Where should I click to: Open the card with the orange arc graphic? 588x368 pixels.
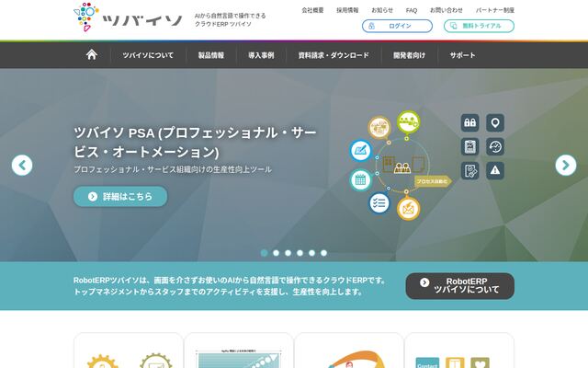tap(349, 351)
